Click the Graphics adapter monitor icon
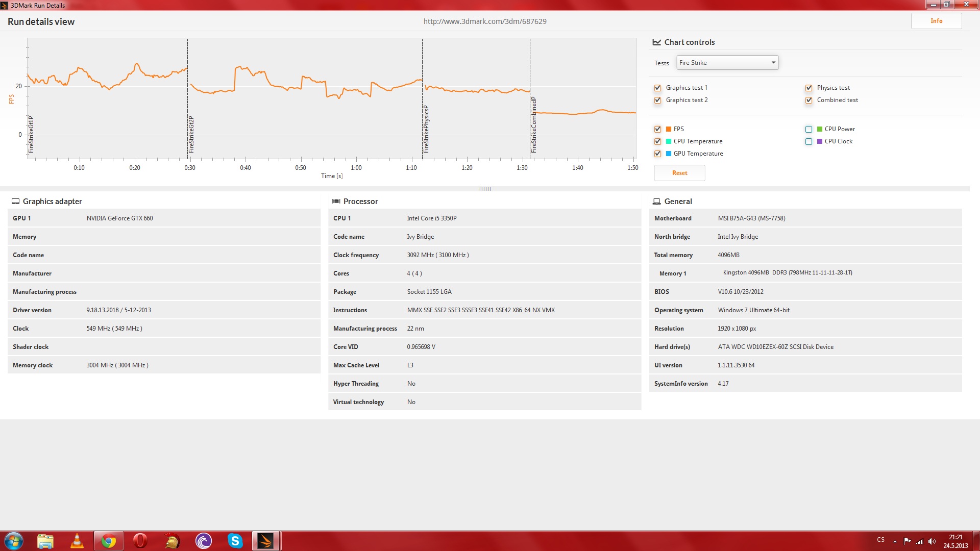The height and width of the screenshot is (551, 980). click(x=16, y=202)
